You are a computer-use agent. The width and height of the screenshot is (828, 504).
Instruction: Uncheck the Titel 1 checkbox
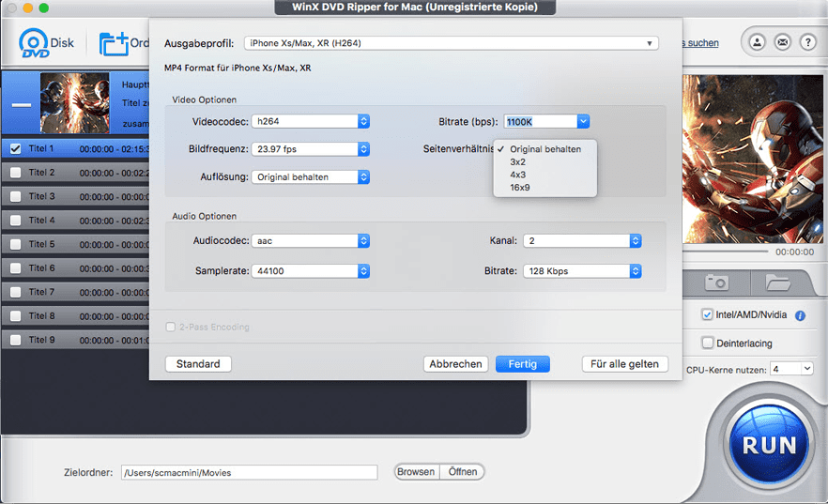(x=15, y=148)
